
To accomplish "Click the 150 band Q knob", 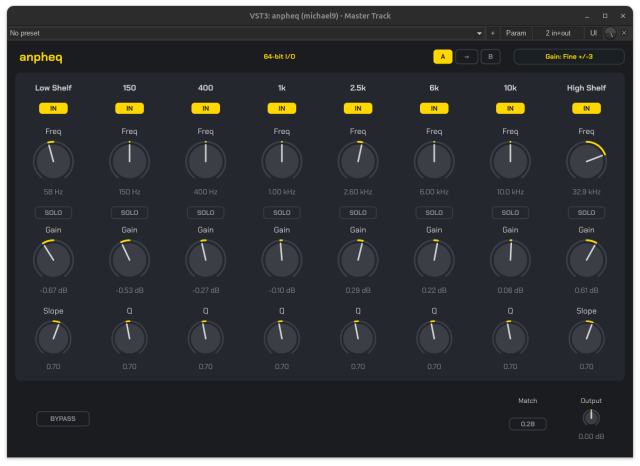I will point(129,338).
